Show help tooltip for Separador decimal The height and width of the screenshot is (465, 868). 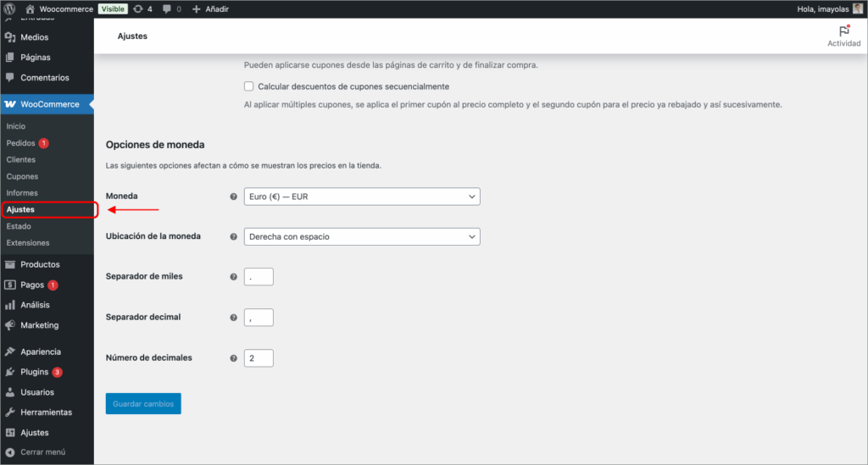pyautogui.click(x=234, y=318)
